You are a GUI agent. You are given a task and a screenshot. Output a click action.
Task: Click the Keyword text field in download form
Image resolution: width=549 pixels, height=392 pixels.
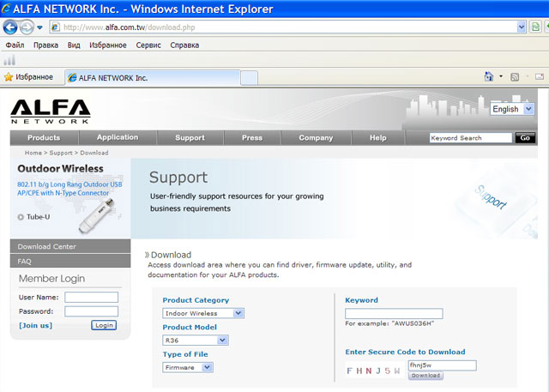pyautogui.click(x=394, y=314)
